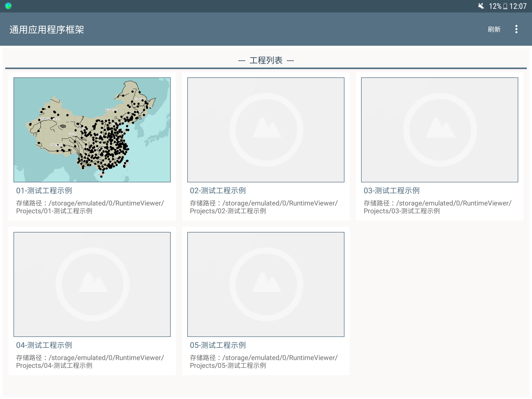Open the China map thumbnail of project 01

92,130
